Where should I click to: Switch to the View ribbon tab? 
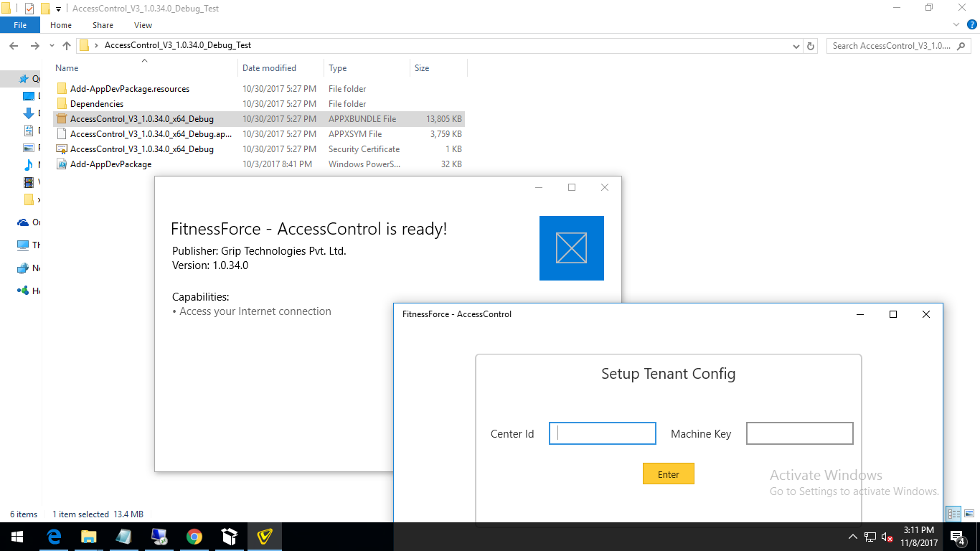pyautogui.click(x=143, y=25)
